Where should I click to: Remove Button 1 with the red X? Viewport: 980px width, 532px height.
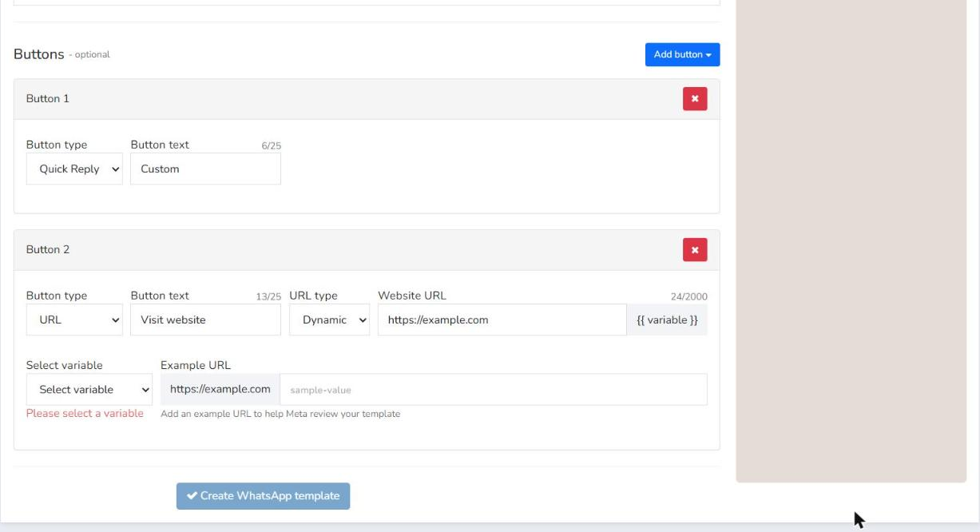pyautogui.click(x=695, y=99)
